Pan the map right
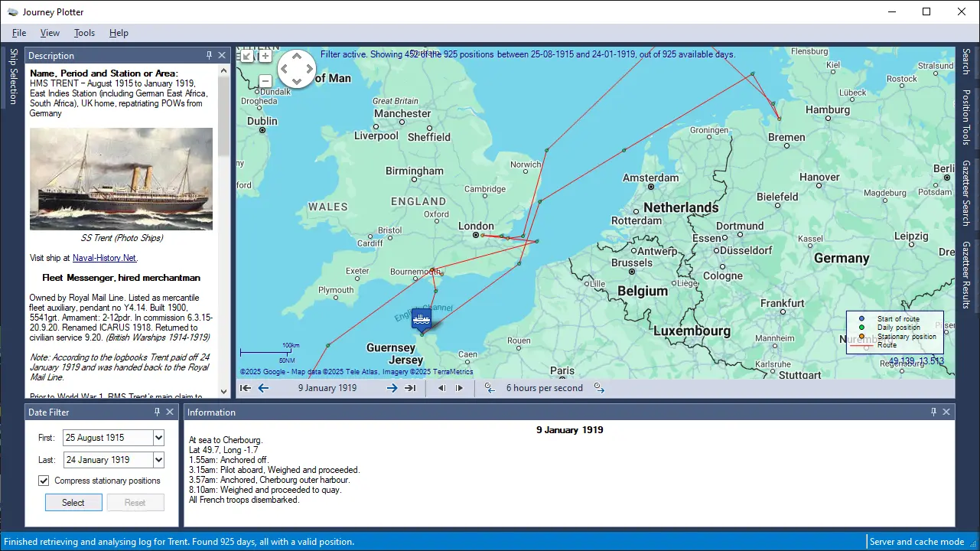The image size is (980, 551). coord(309,69)
